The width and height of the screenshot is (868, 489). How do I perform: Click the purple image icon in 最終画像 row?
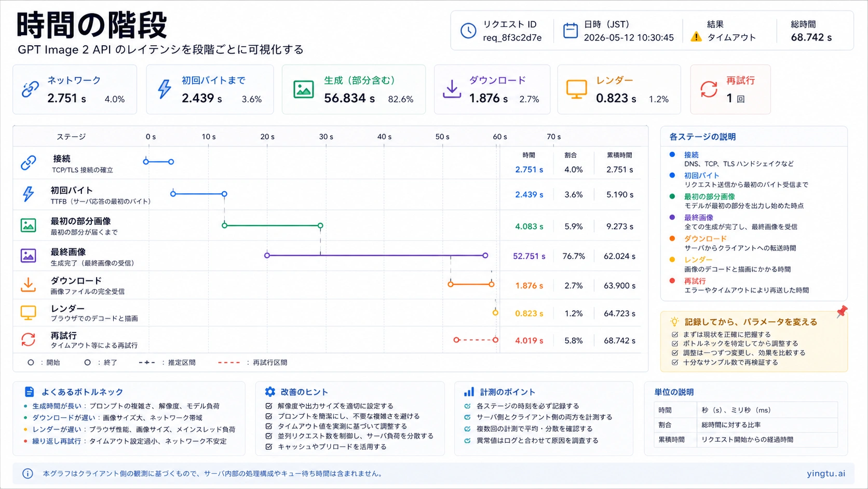[x=28, y=256]
